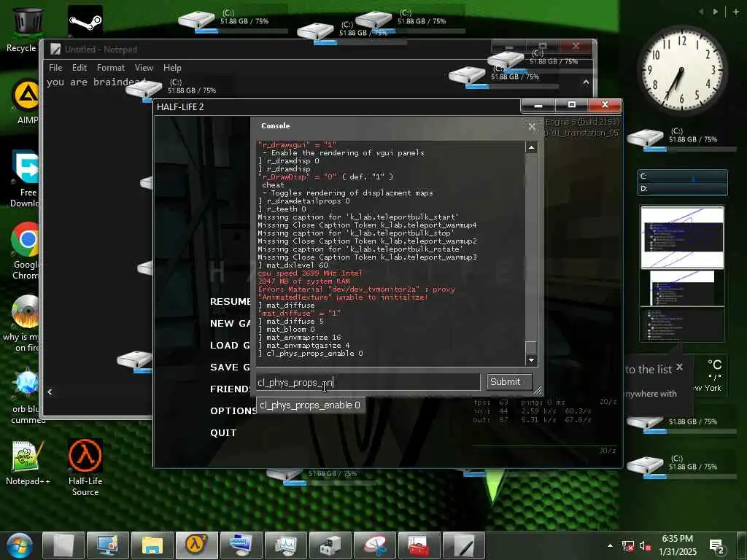Click the New York weather gadget
This screenshot has width=747, height=560.
coord(712,376)
